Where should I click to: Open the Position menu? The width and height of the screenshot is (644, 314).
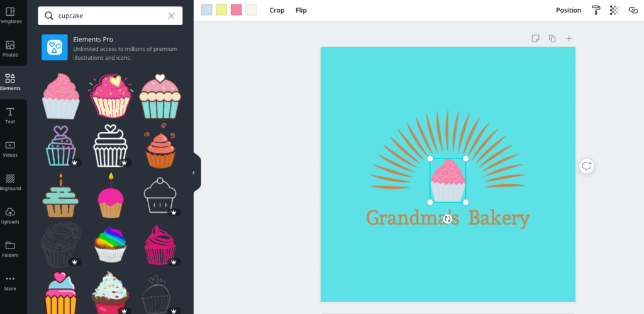(569, 10)
